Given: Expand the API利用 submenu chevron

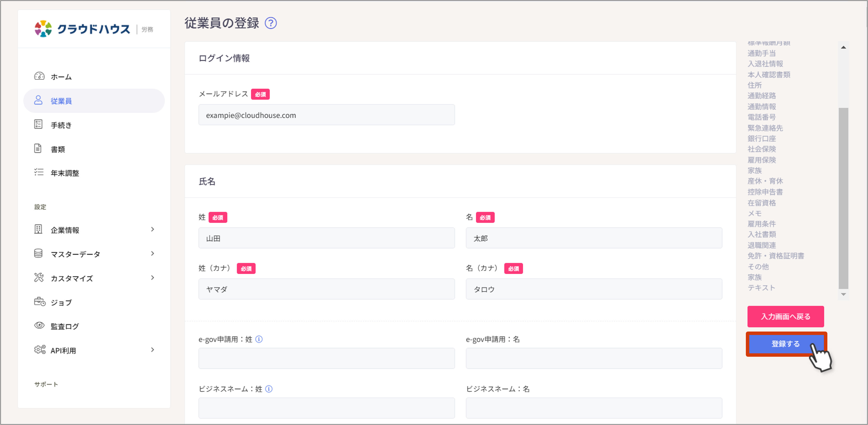Looking at the screenshot, I should 153,350.
